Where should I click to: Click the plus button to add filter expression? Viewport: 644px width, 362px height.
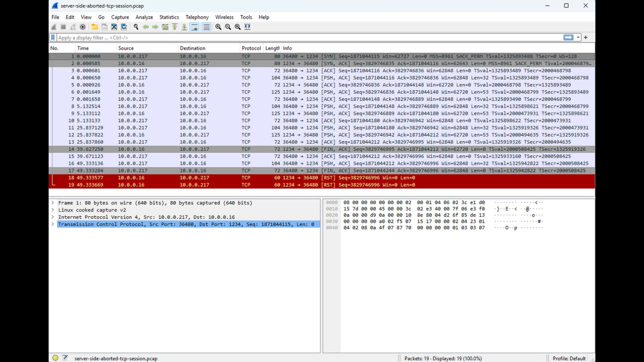tap(586, 37)
